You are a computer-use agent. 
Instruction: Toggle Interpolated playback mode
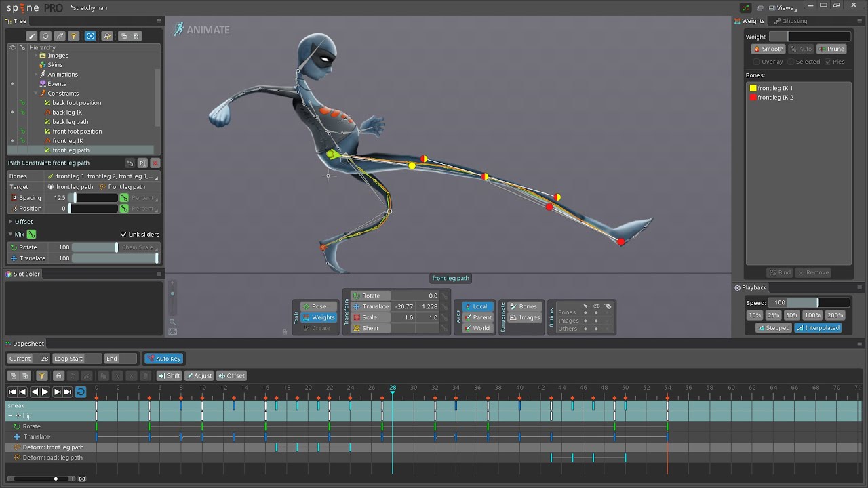[818, 328]
